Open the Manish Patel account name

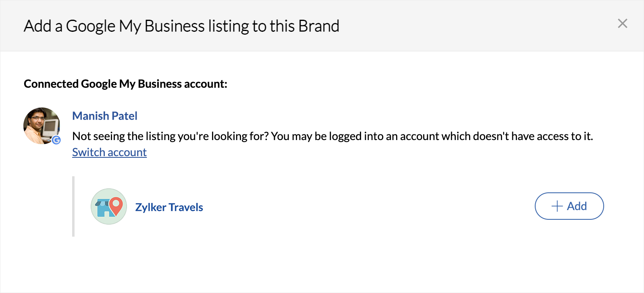(x=105, y=116)
